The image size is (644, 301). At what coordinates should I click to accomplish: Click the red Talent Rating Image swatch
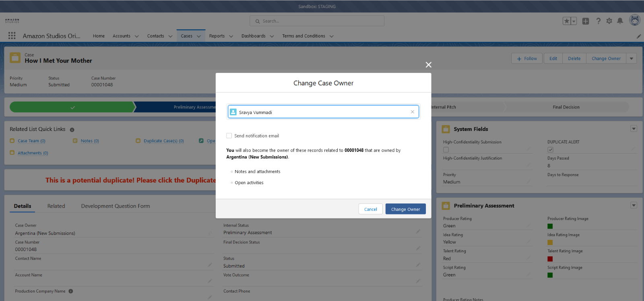pos(550,259)
